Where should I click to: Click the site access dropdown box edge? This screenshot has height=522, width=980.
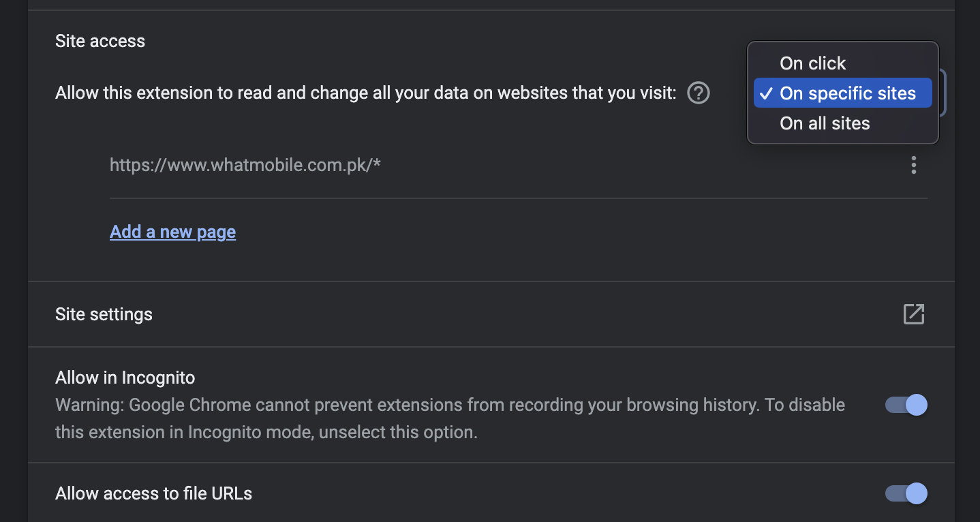[x=943, y=93]
